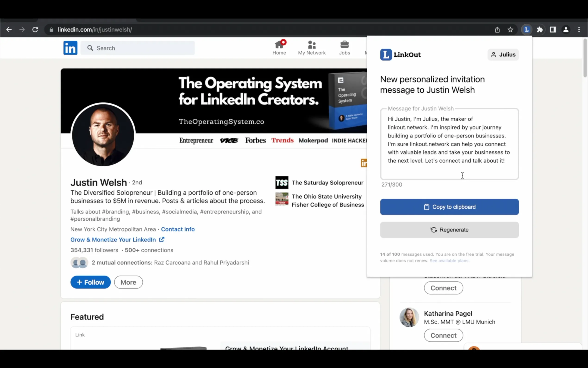The image size is (588, 368).
Task: Toggle the browser side panel icon
Action: tap(553, 30)
